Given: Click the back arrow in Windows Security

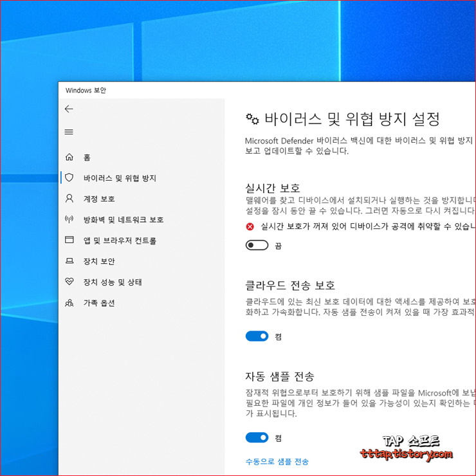Looking at the screenshot, I should pos(69,109).
